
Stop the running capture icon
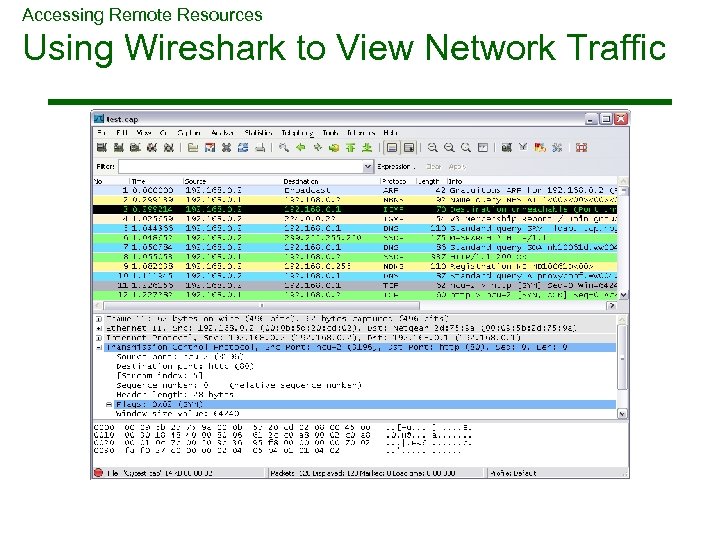(x=152, y=147)
